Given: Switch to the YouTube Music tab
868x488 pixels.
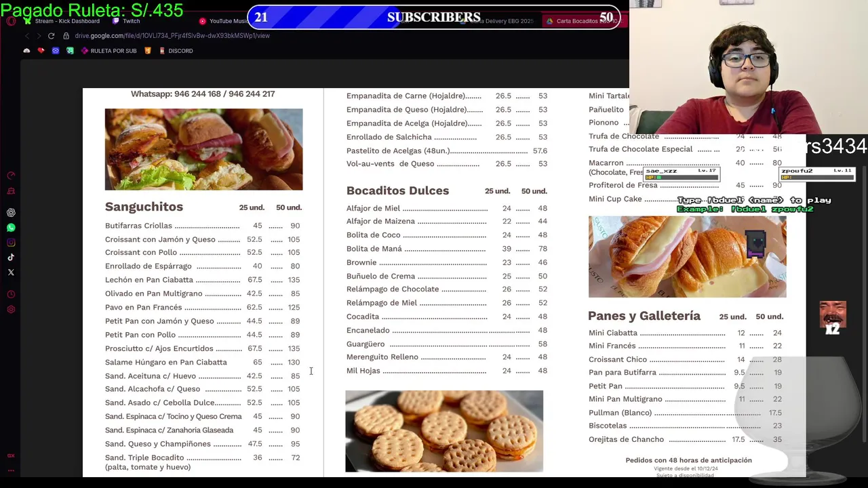Looking at the screenshot, I should [x=224, y=21].
